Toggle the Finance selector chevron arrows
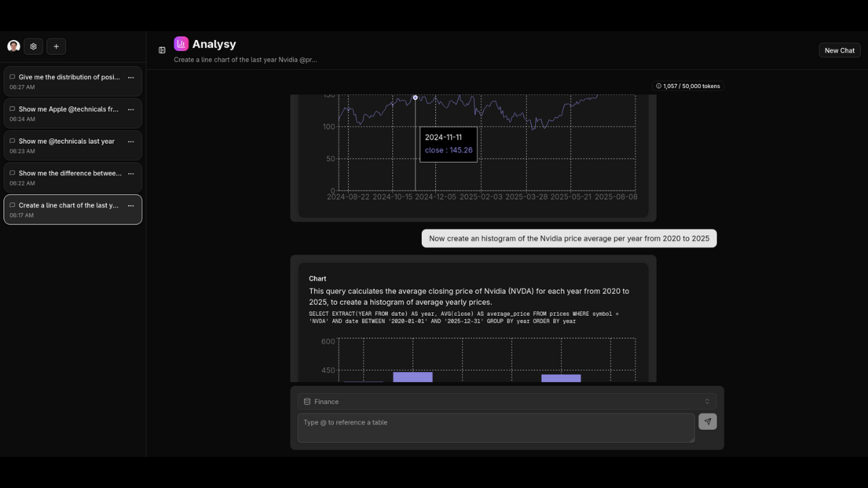 point(707,401)
